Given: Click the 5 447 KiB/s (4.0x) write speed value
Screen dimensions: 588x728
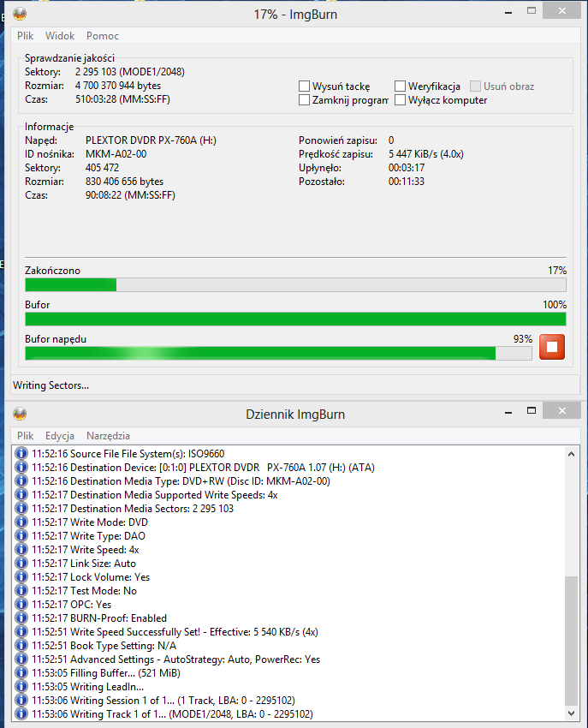Looking at the screenshot, I should [426, 154].
